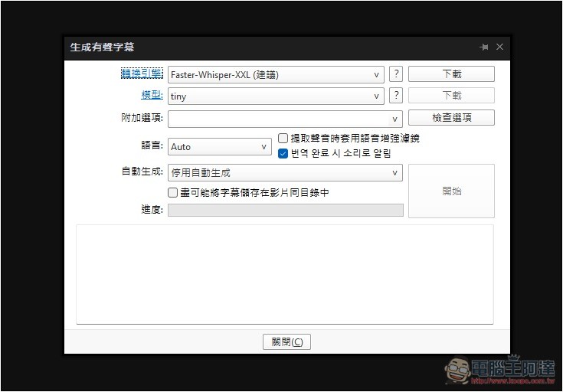Open the Faster-Whisper-XXL engine dropdown
The width and height of the screenshot is (563, 392).
click(276, 75)
